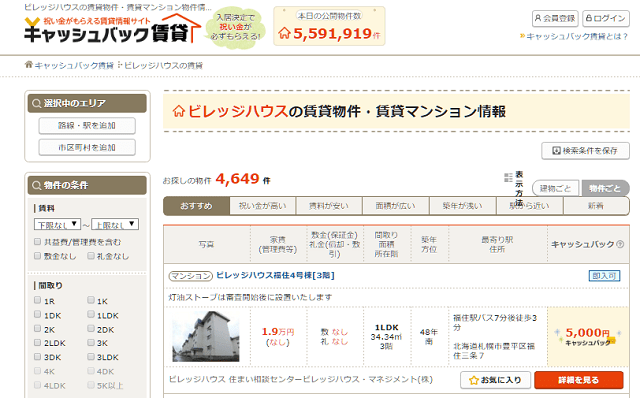Click the ログイン button
Screen dimensions: 640x398
point(606,18)
